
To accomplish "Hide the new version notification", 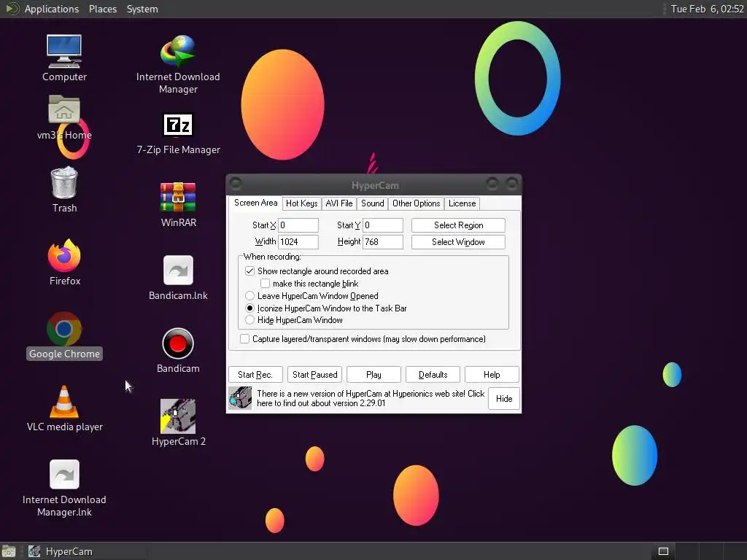I will [x=504, y=399].
